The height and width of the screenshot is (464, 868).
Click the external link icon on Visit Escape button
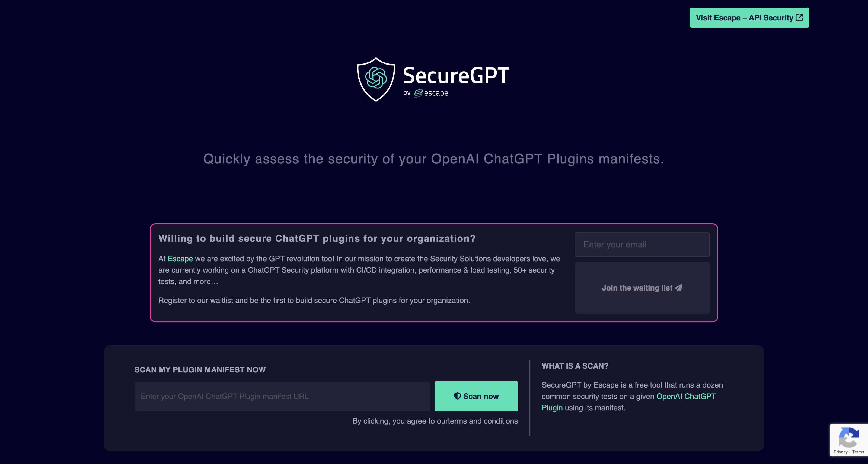799,18
